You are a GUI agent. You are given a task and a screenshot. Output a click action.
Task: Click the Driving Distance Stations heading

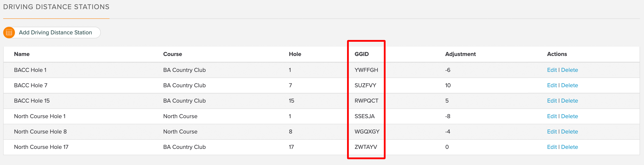pyautogui.click(x=56, y=7)
